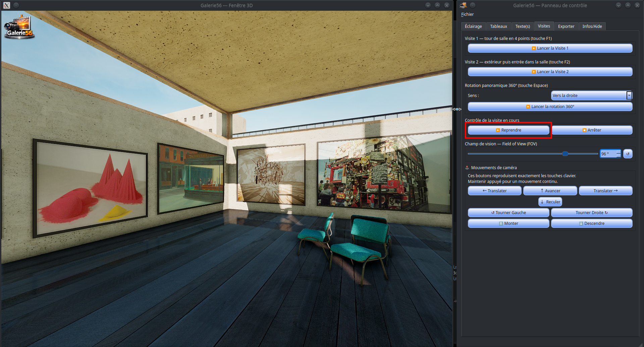This screenshot has height=347, width=644.
Task: Increase the FOV value with the spinbox up arrow
Action: point(619,152)
